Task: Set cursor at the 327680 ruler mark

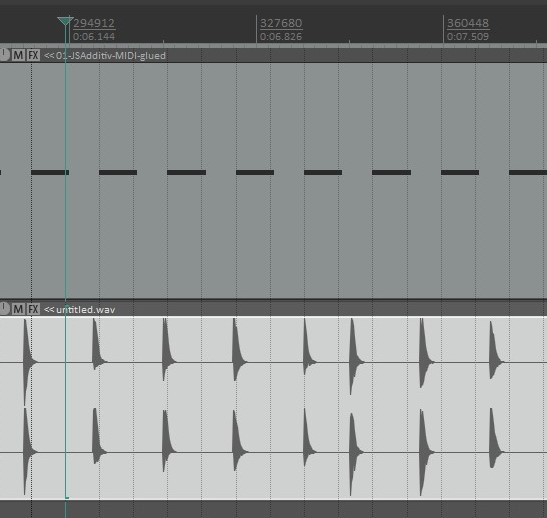Action: point(256,29)
